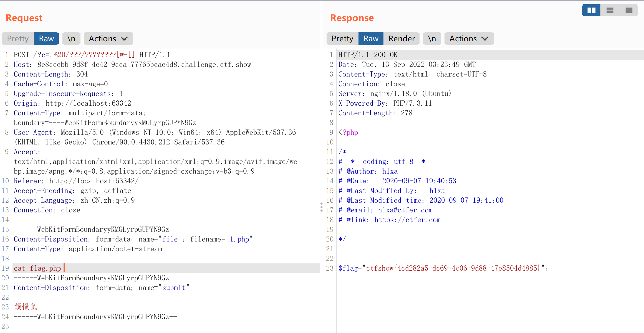
Task: Click chevron arrow beside Response Actions
Action: [x=485, y=39]
